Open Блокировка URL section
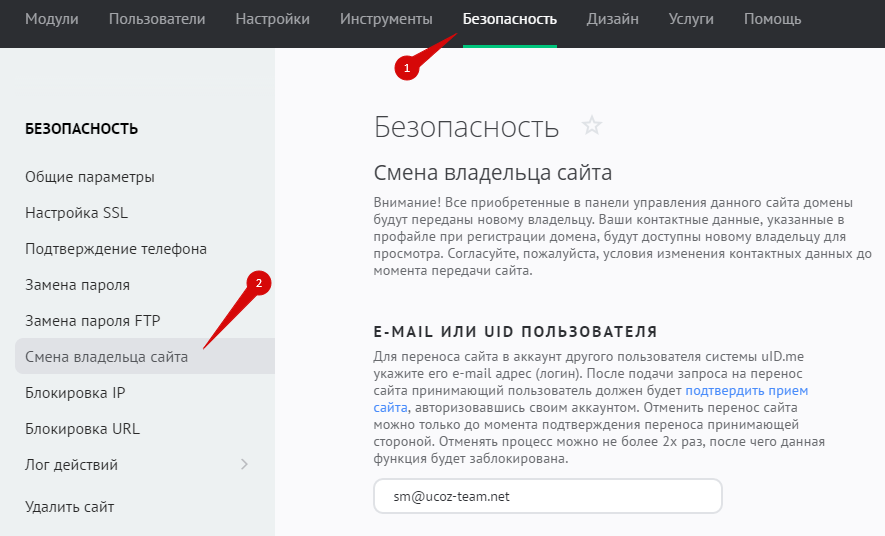The height and width of the screenshot is (536, 885). pos(82,429)
